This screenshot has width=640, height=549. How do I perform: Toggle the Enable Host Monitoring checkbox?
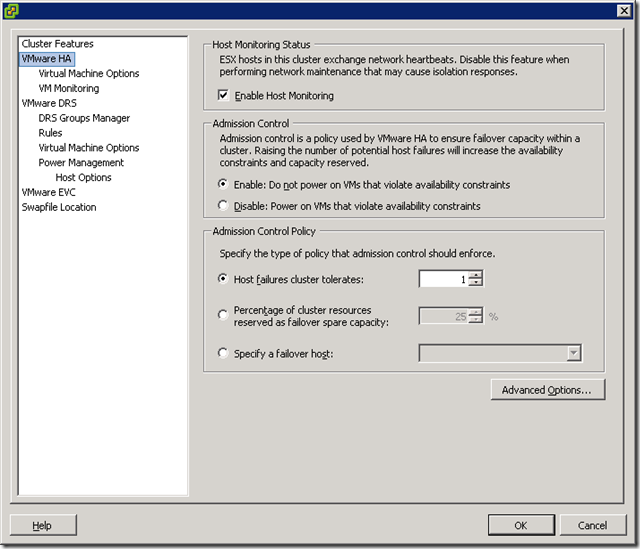223,96
